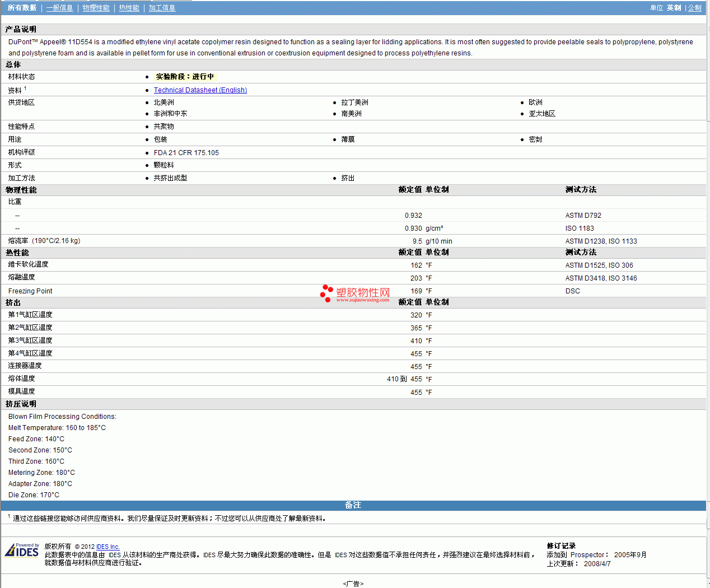This screenshot has height=588, width=710.
Task: Go to the 热性能 tab
Action: click(x=129, y=8)
